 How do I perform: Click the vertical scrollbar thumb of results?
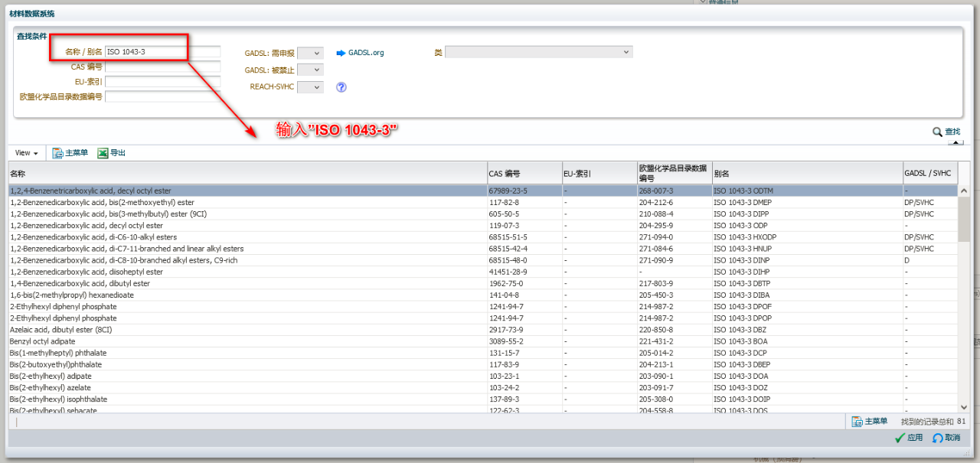point(964,220)
